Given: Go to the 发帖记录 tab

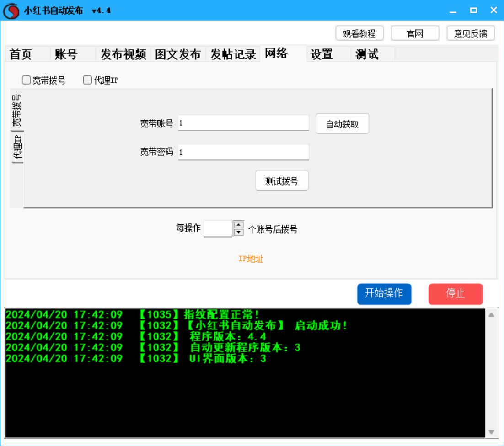Looking at the screenshot, I should coord(233,54).
